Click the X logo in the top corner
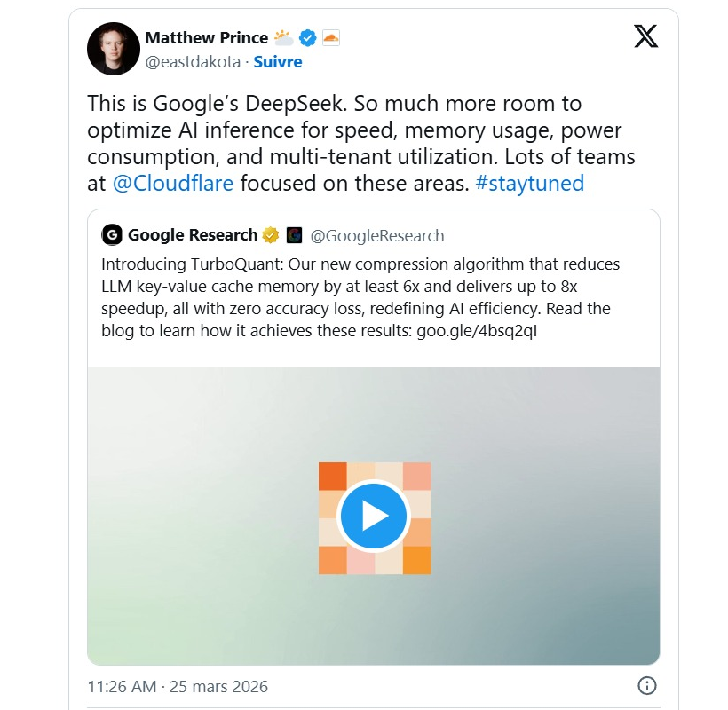Screen dimensions: 728x710 point(646,37)
